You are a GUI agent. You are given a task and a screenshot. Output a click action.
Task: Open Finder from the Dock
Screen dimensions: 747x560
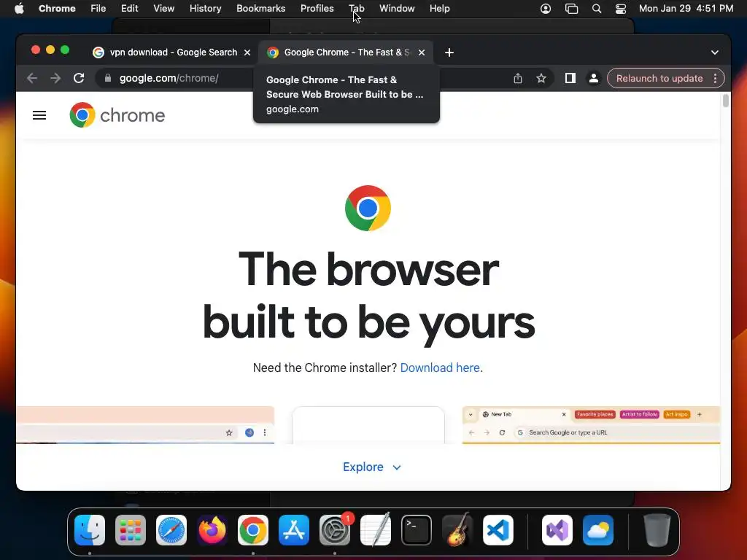point(90,530)
